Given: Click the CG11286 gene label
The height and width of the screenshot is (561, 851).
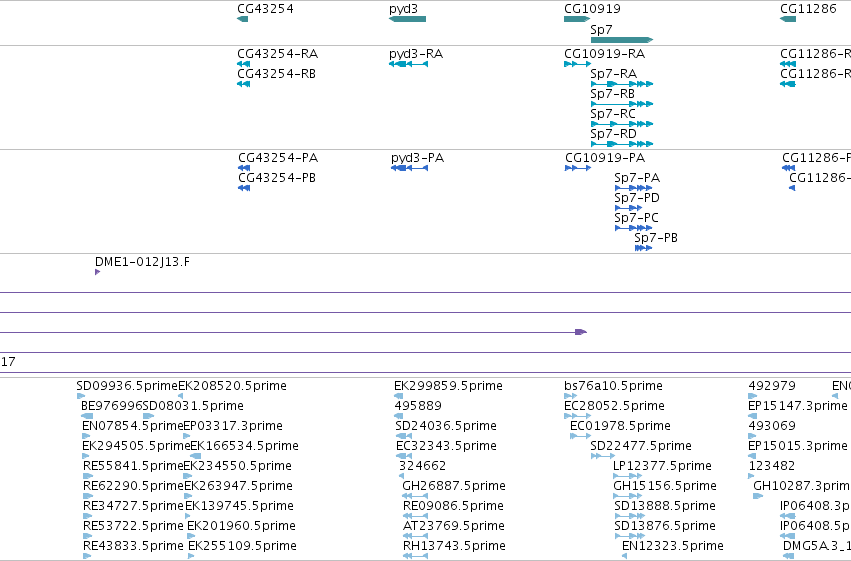Looking at the screenshot, I should tap(808, 9).
